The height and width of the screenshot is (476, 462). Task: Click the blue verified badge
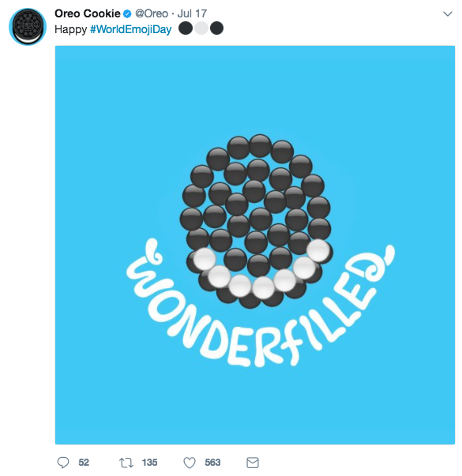point(127,13)
